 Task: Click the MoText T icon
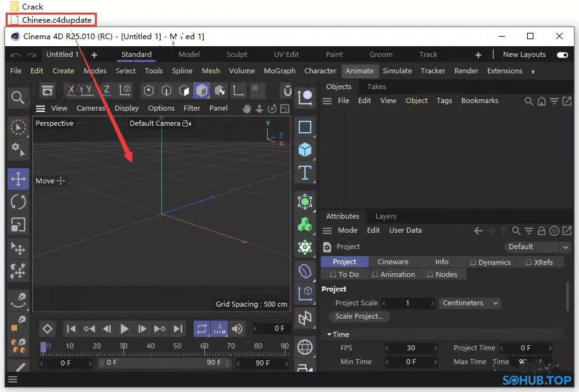(305, 173)
